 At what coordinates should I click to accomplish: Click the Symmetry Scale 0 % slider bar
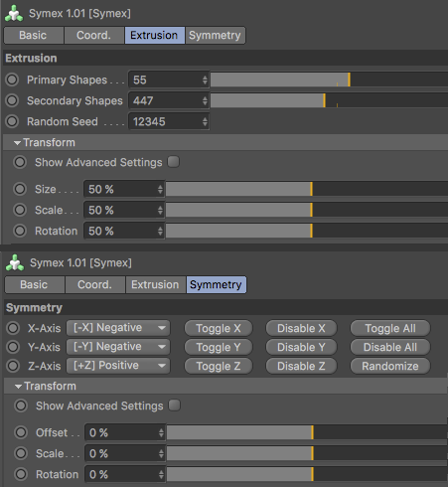click(307, 453)
